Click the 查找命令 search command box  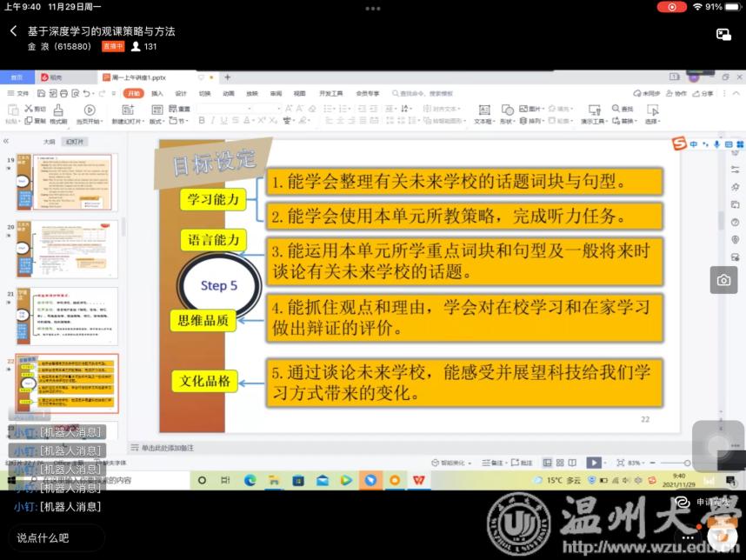tap(423, 93)
